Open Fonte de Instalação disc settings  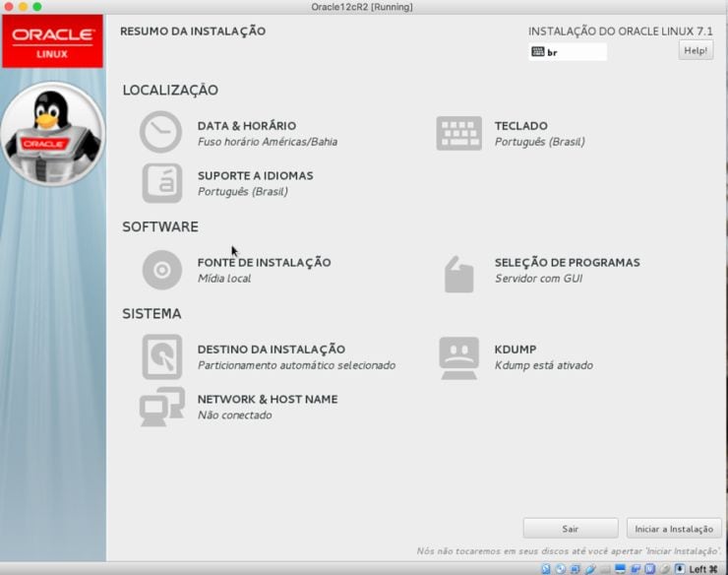pyautogui.click(x=236, y=270)
